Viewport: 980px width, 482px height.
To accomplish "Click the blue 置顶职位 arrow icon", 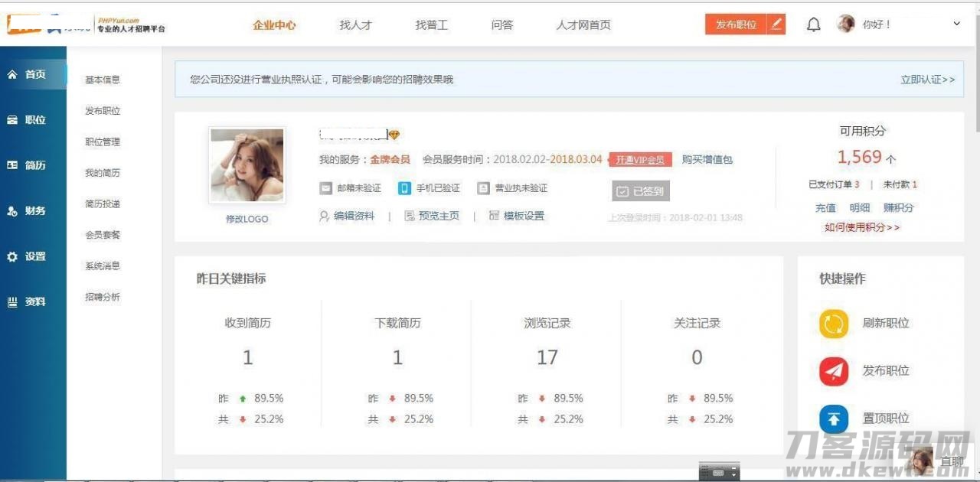I will 834,418.
